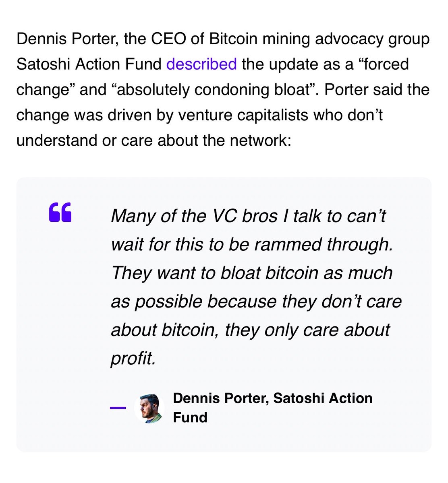Click the italic word "profit." ending the quote
The height and width of the screenshot is (483, 448).
click(x=133, y=357)
